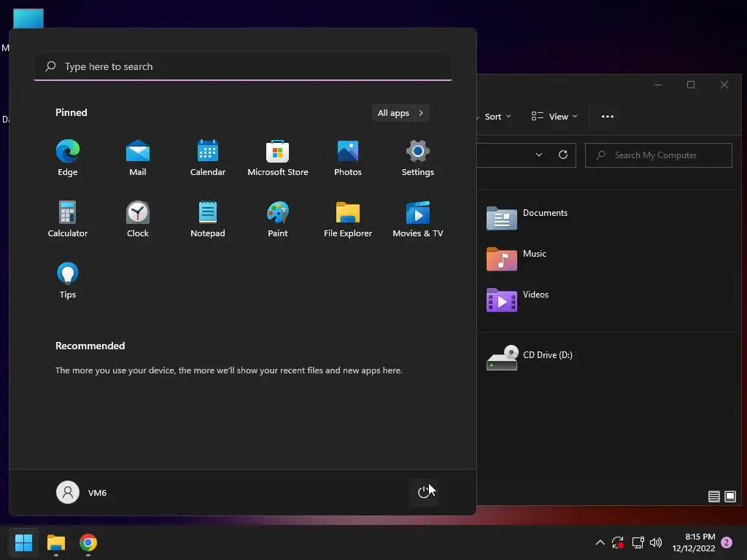Open network settings tray icon
This screenshot has height=560, width=747.
point(638,542)
